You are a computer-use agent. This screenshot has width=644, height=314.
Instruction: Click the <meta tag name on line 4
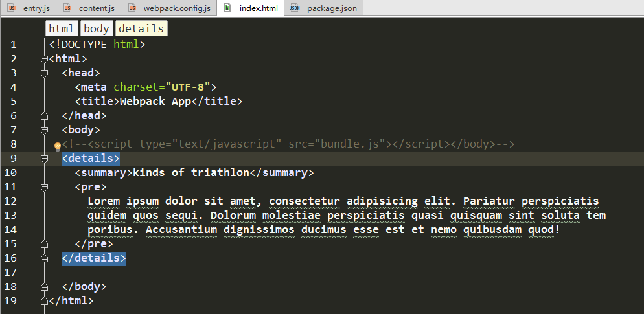point(91,87)
